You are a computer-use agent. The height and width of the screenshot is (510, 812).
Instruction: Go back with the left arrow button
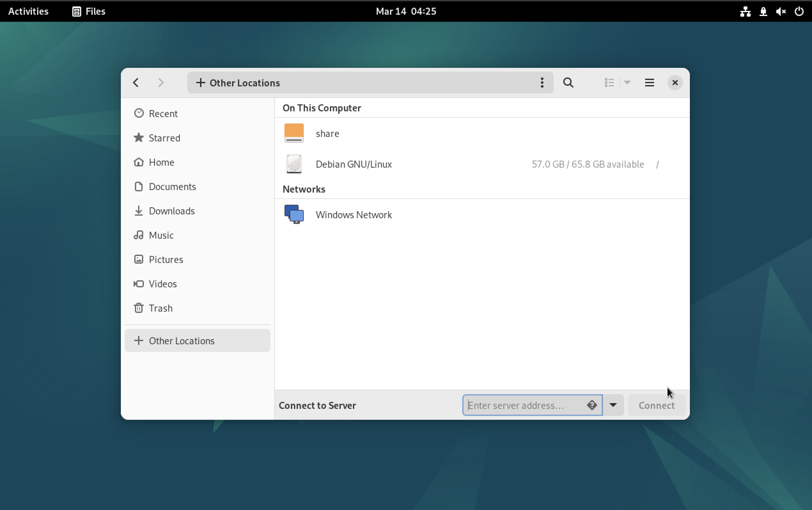pyautogui.click(x=136, y=83)
